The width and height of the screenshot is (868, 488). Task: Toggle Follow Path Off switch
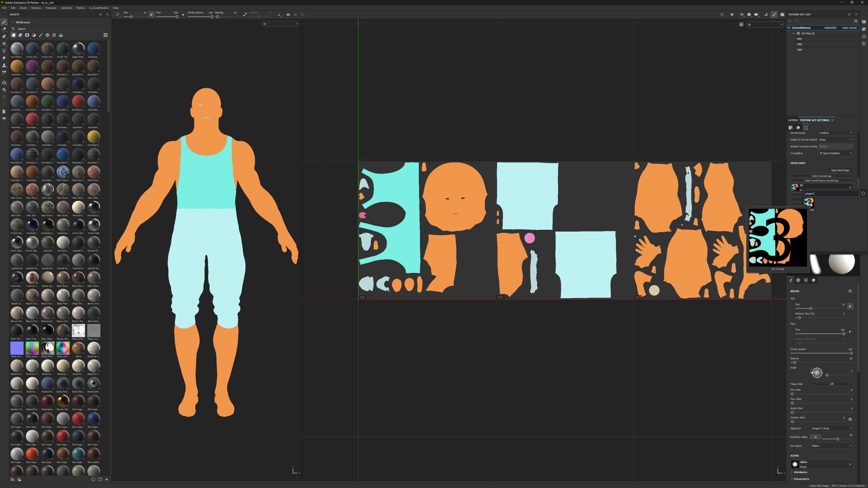[831, 384]
